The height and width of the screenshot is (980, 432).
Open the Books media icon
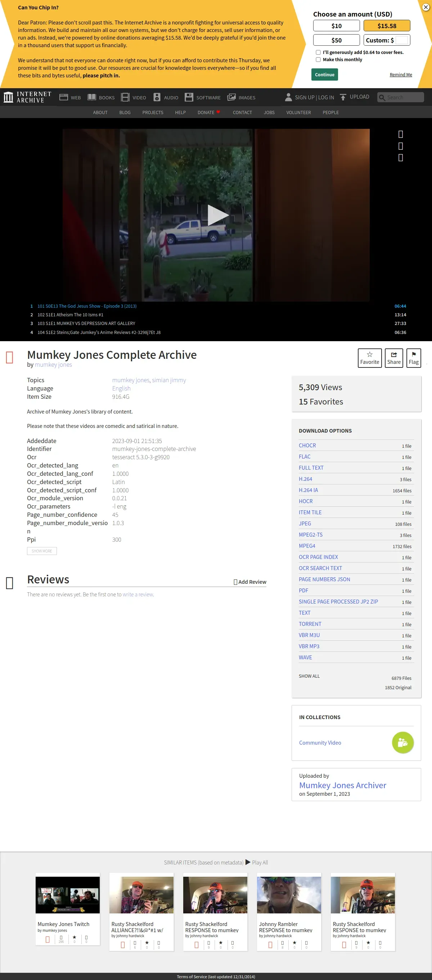[92, 98]
